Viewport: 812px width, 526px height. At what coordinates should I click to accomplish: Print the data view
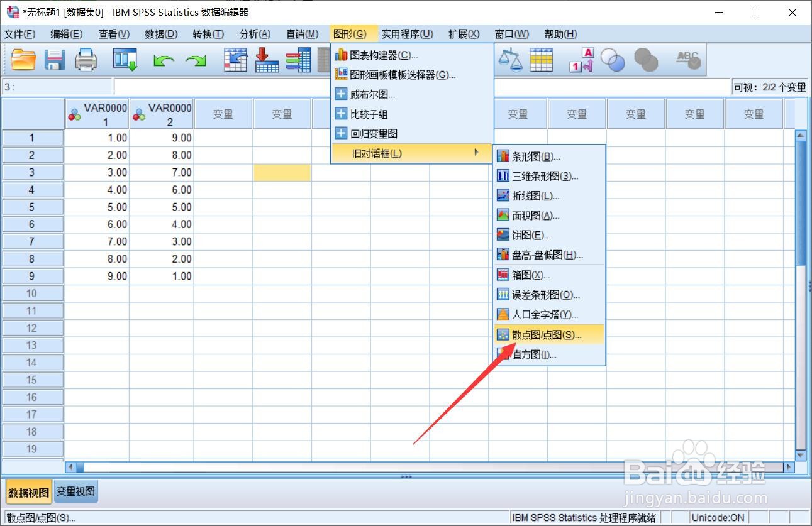[86, 60]
